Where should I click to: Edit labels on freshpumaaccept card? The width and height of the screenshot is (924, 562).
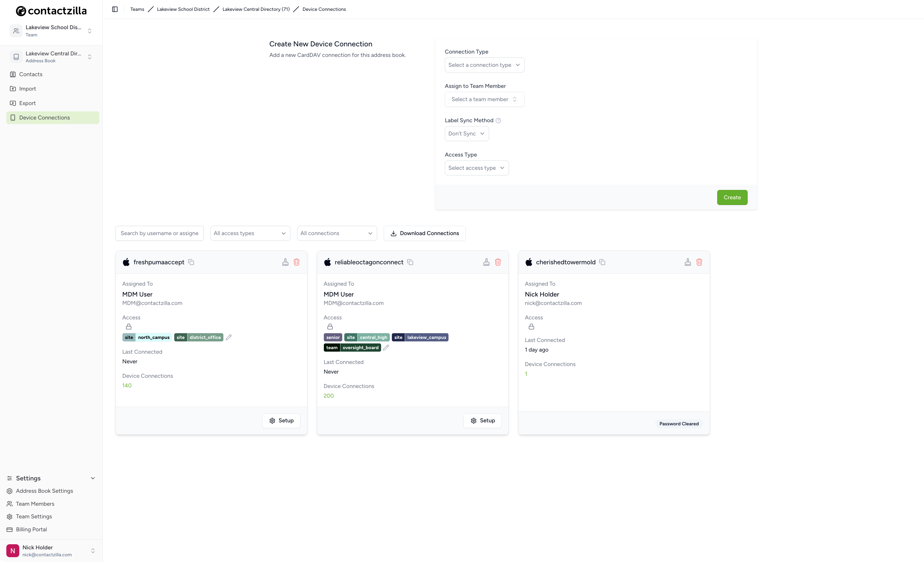229,337
